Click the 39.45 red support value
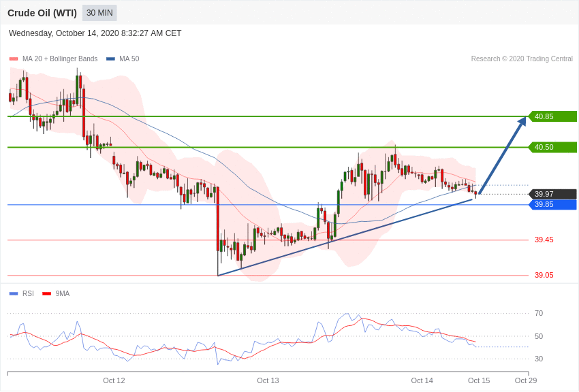The width and height of the screenshot is (579, 392). click(x=544, y=240)
